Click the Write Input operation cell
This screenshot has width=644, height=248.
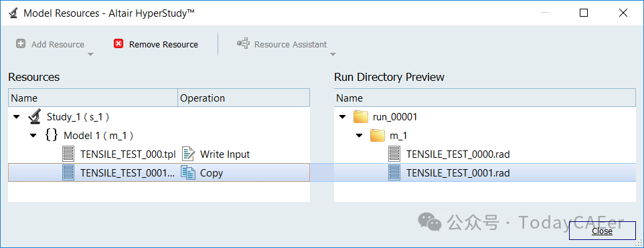(244, 154)
